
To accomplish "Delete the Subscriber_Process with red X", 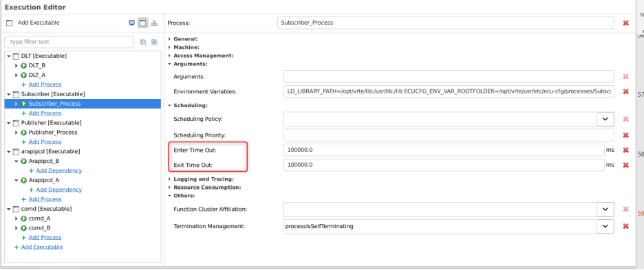I will pyautogui.click(x=625, y=23).
